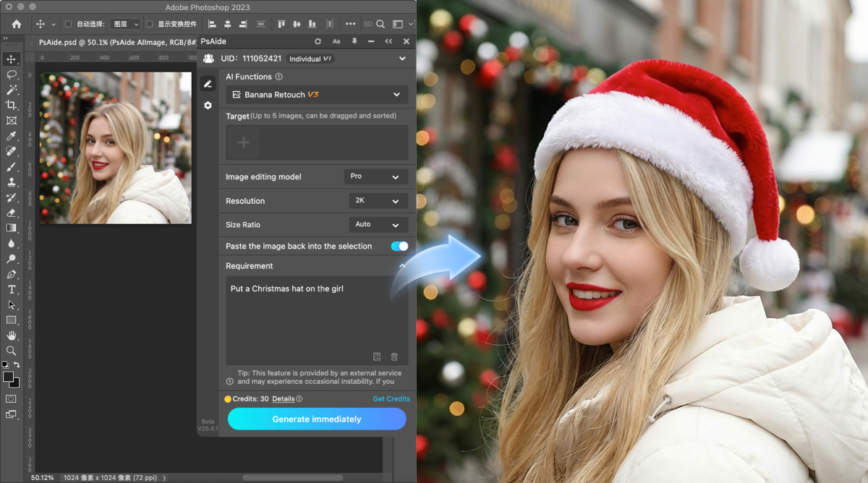Select the Lasso tool
868x483 pixels.
[x=11, y=75]
